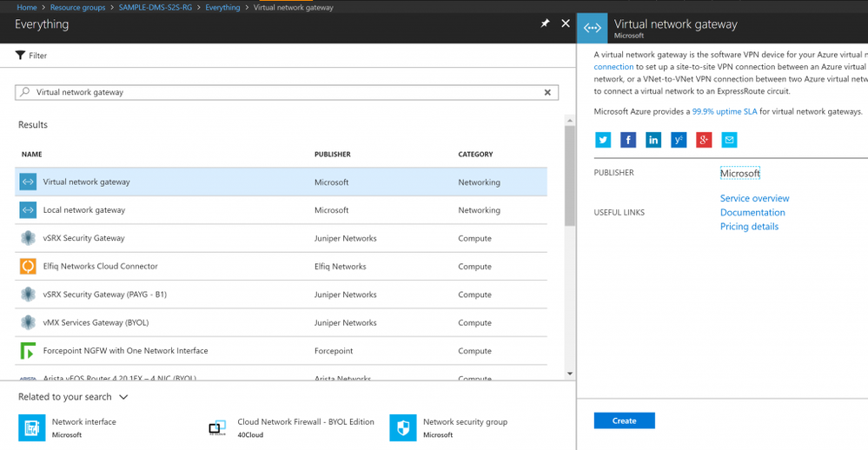This screenshot has width=868, height=450.
Task: Open the Service overview link
Action: [754, 198]
